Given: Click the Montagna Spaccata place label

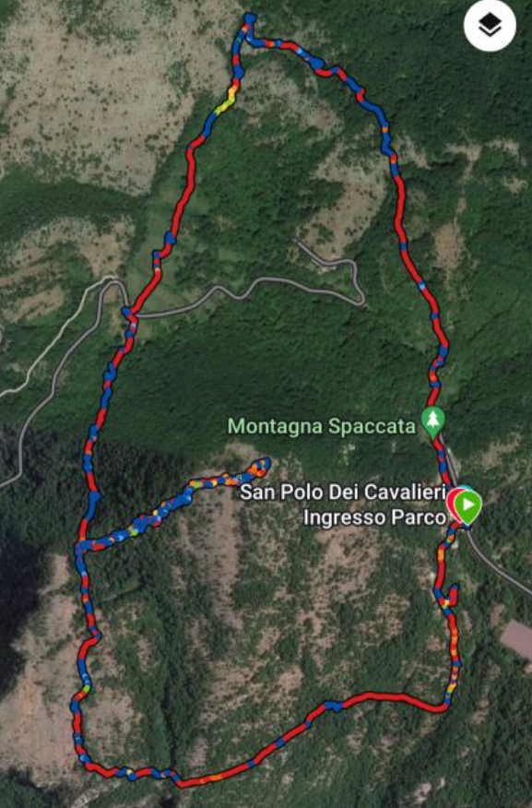Looking at the screenshot, I should coord(322,426).
